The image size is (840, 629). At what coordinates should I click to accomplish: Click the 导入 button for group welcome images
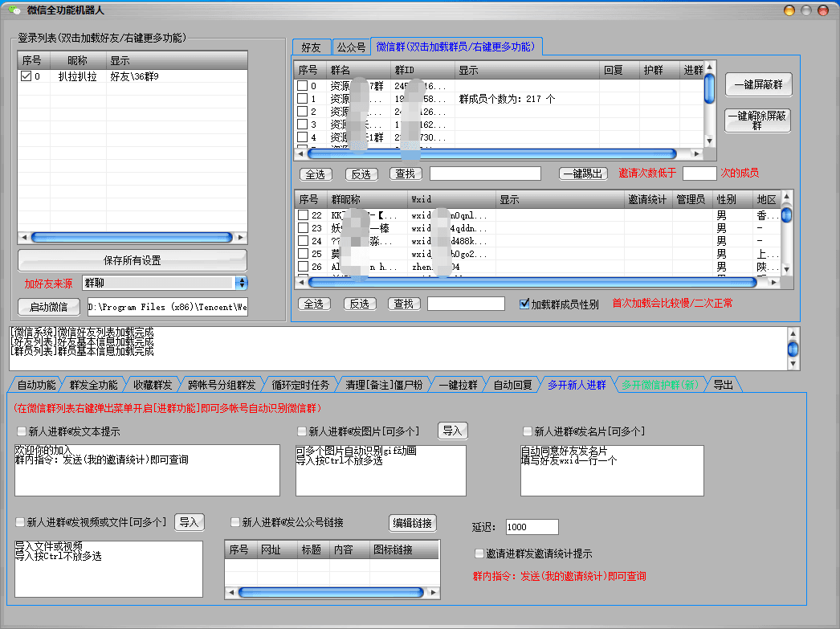[x=452, y=431]
